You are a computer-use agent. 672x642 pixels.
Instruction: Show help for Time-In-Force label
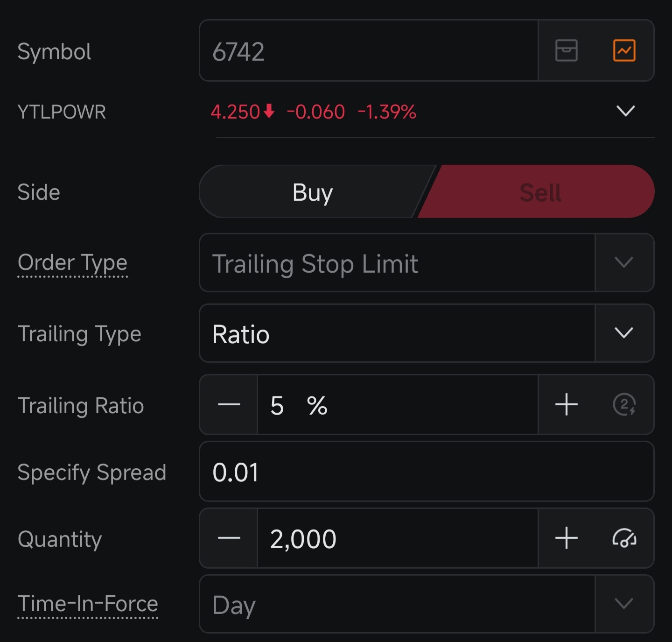88,604
